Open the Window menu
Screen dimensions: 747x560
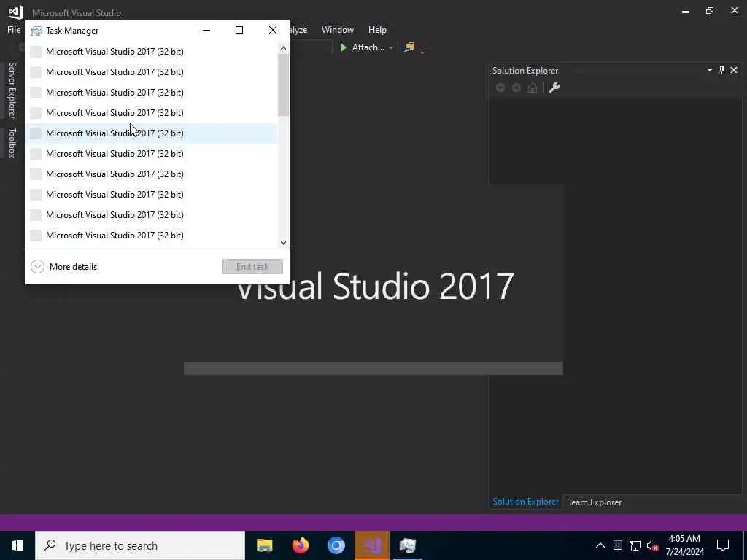pos(337,29)
